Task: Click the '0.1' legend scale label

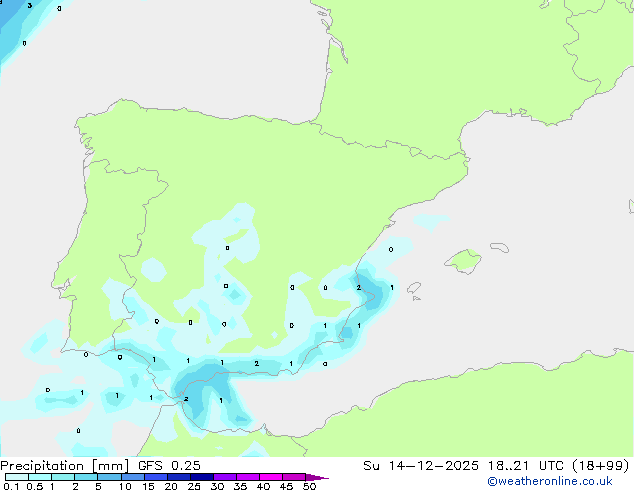Action: [x=11, y=486]
